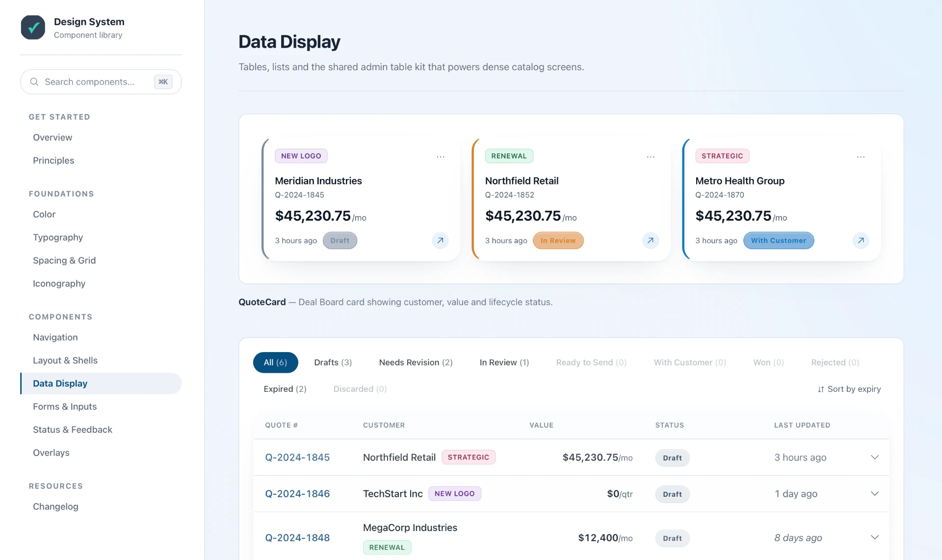Select the Expired (2) filter tab
The height and width of the screenshot is (560, 942).
click(285, 389)
